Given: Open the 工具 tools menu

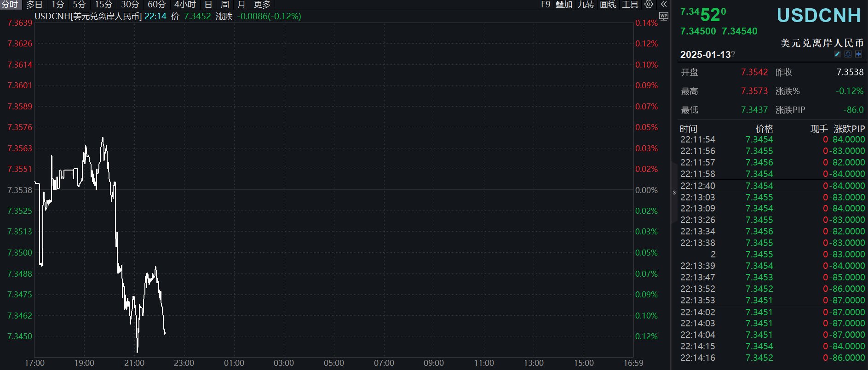Looking at the screenshot, I should 630,5.
